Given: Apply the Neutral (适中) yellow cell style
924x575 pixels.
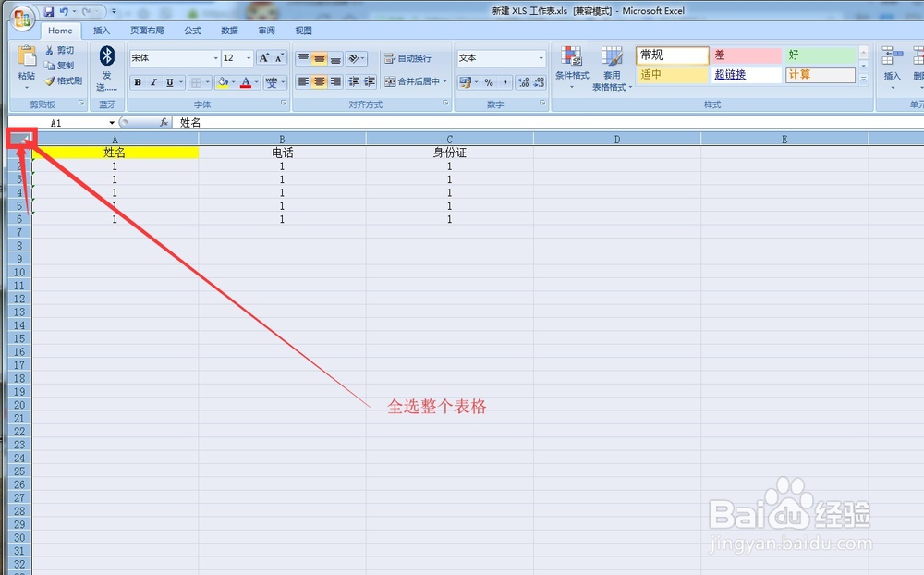Looking at the screenshot, I should tap(673, 75).
